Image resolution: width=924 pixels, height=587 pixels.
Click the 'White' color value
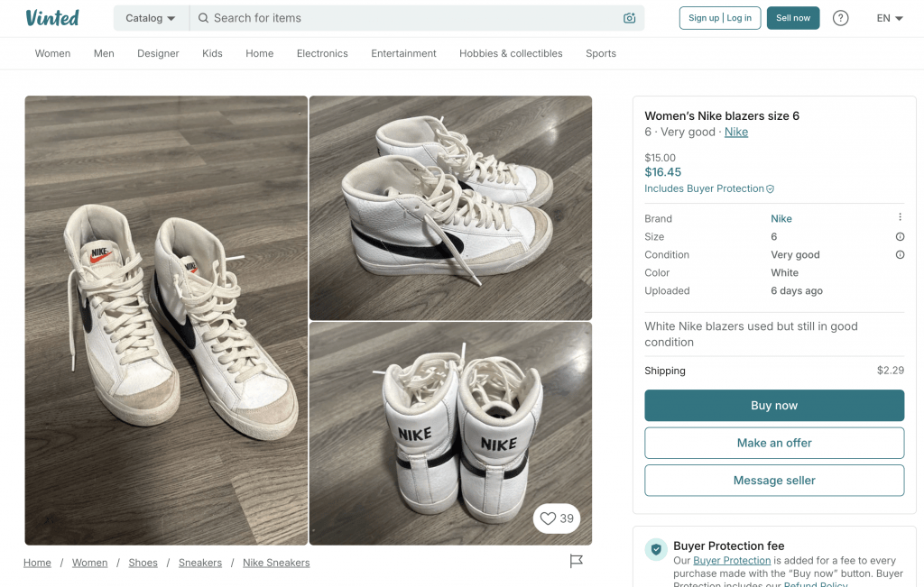pos(784,272)
